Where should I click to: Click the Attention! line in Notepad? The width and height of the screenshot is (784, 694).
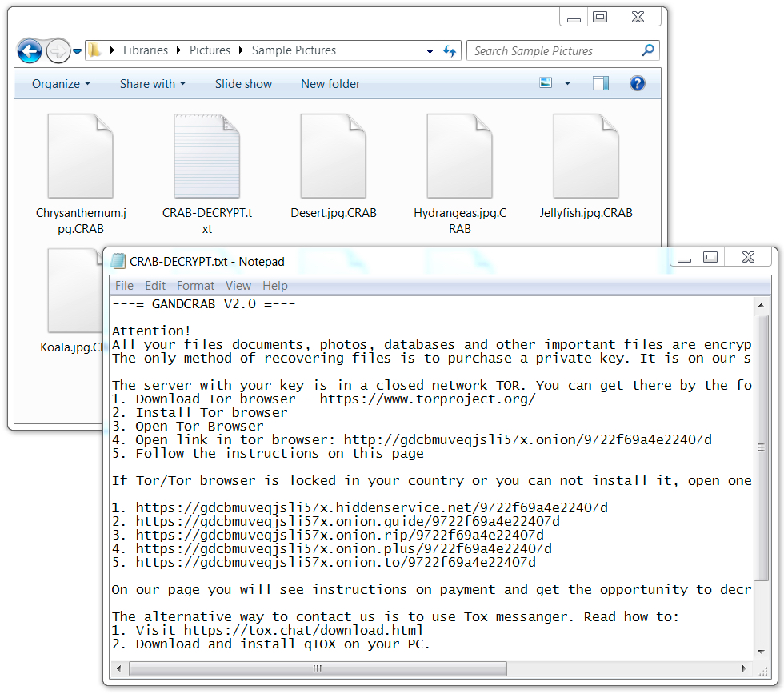(x=151, y=331)
